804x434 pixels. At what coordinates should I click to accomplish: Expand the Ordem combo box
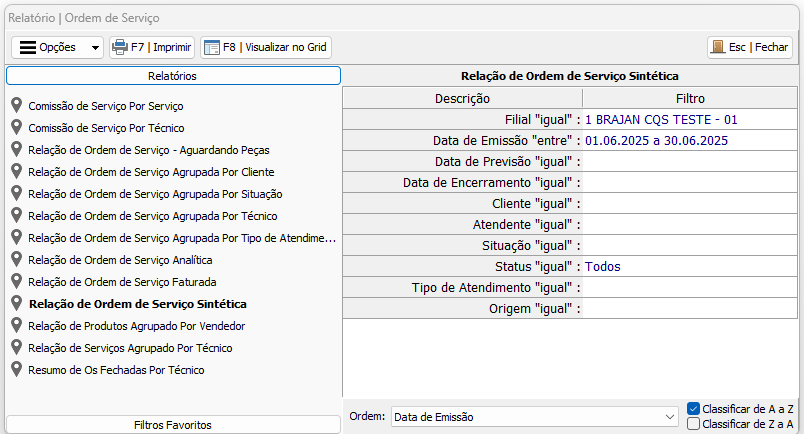point(670,416)
